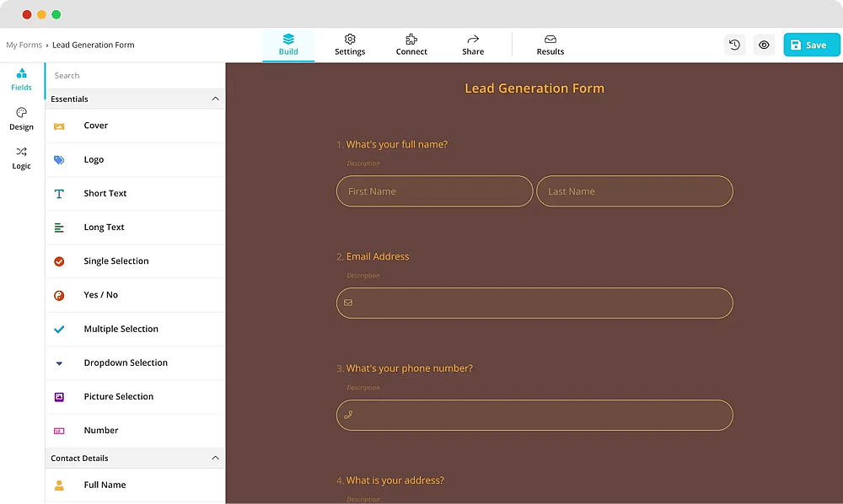Click the First Name input
The height and width of the screenshot is (504, 843).
click(x=434, y=191)
